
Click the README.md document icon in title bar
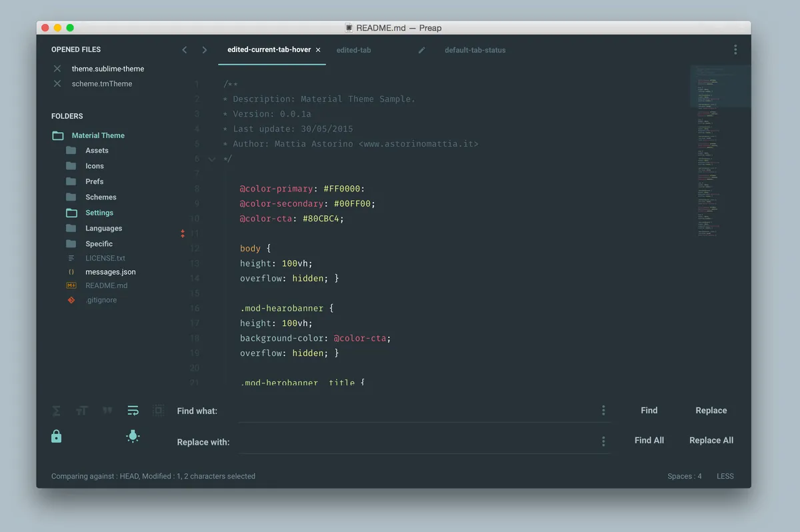(349, 28)
